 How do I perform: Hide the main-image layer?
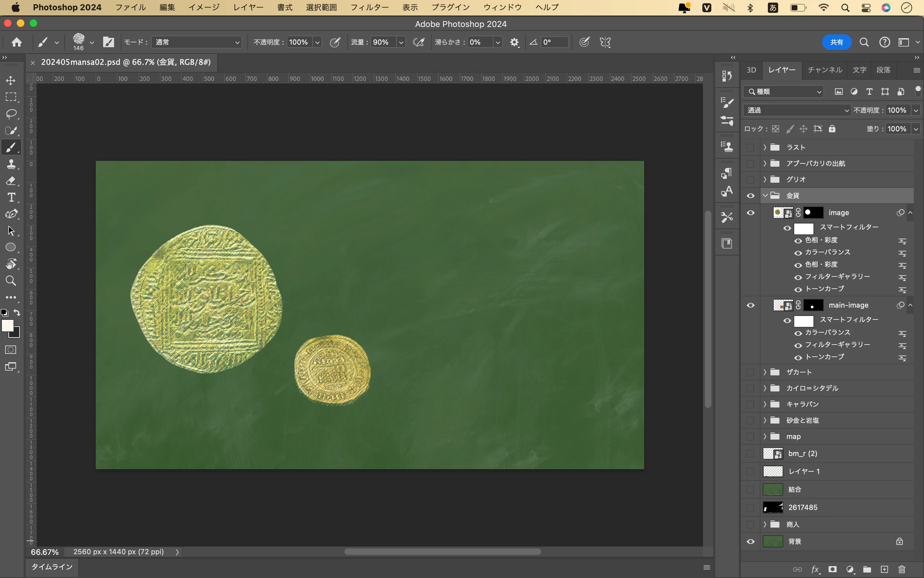(x=751, y=305)
